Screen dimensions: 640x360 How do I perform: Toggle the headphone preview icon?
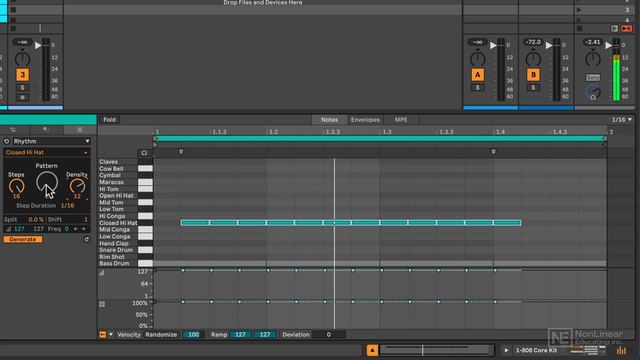(144, 153)
